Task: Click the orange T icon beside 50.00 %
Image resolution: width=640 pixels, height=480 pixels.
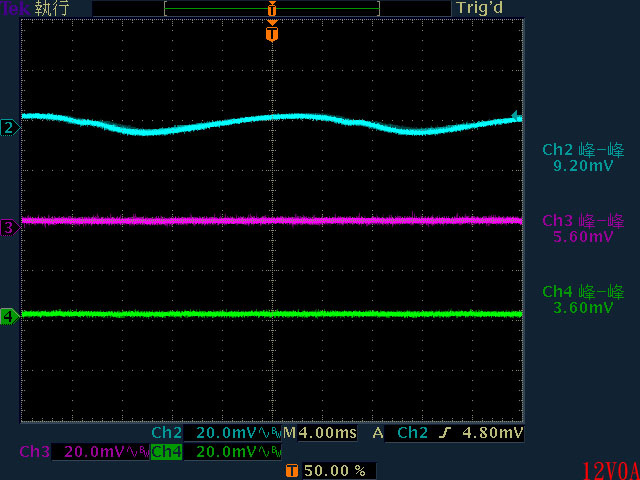Action: pos(291,470)
